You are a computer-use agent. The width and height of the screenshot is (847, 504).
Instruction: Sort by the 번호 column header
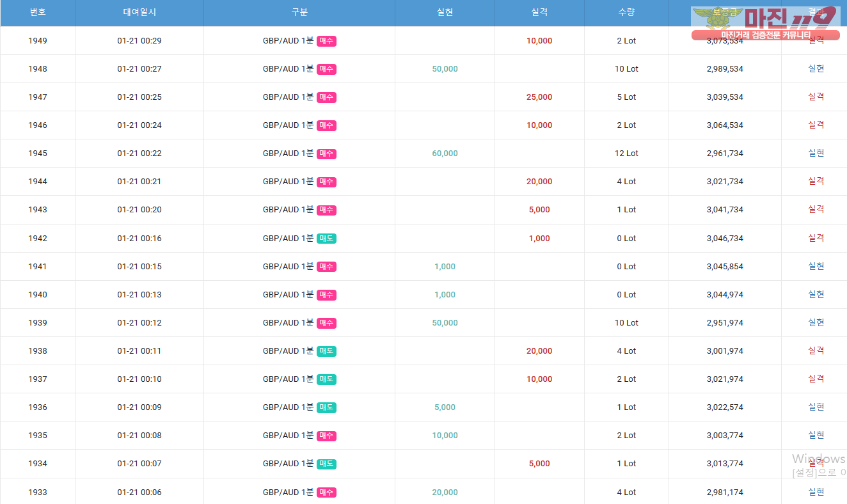[38, 13]
